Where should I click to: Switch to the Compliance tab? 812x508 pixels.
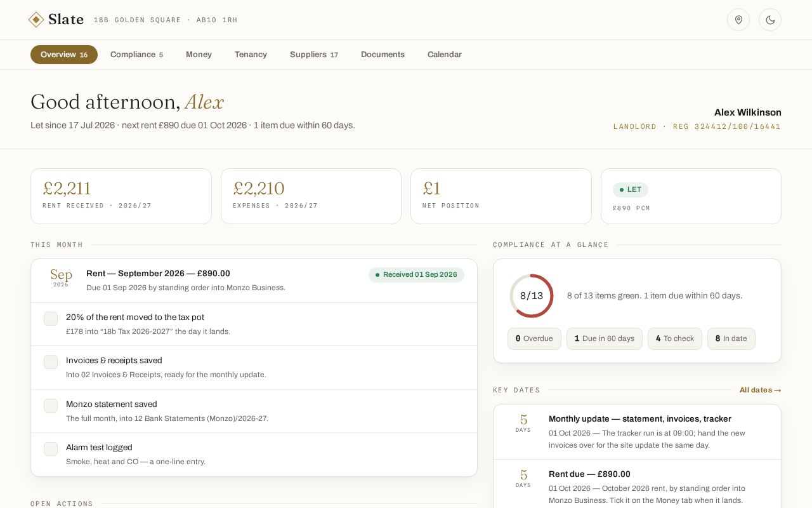(x=136, y=55)
